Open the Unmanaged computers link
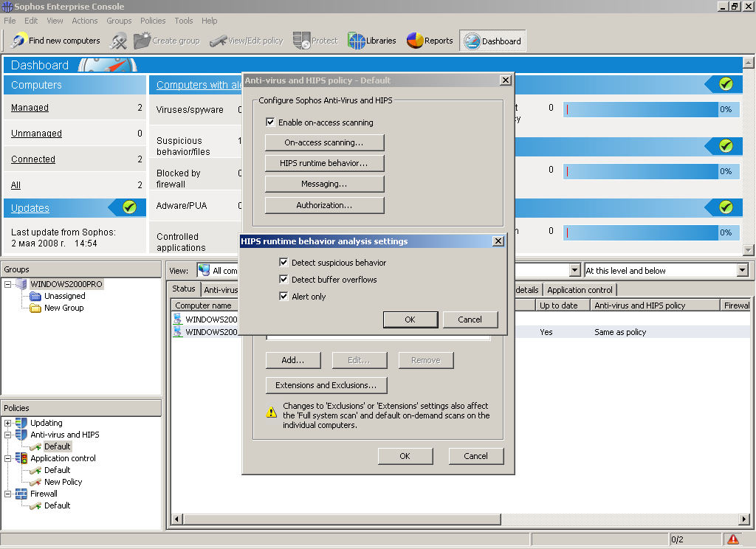The width and height of the screenshot is (756, 549). 36,133
